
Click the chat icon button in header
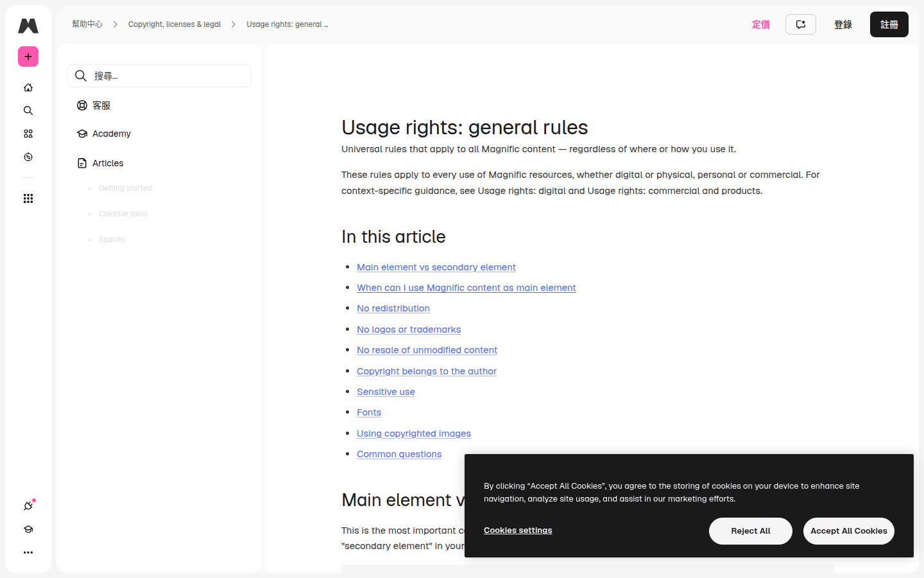click(x=801, y=24)
